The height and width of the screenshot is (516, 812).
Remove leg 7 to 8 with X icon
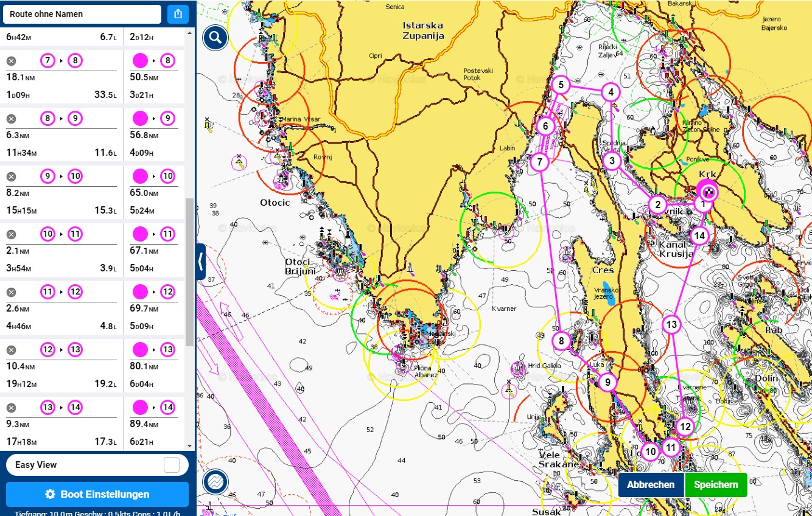click(x=11, y=61)
